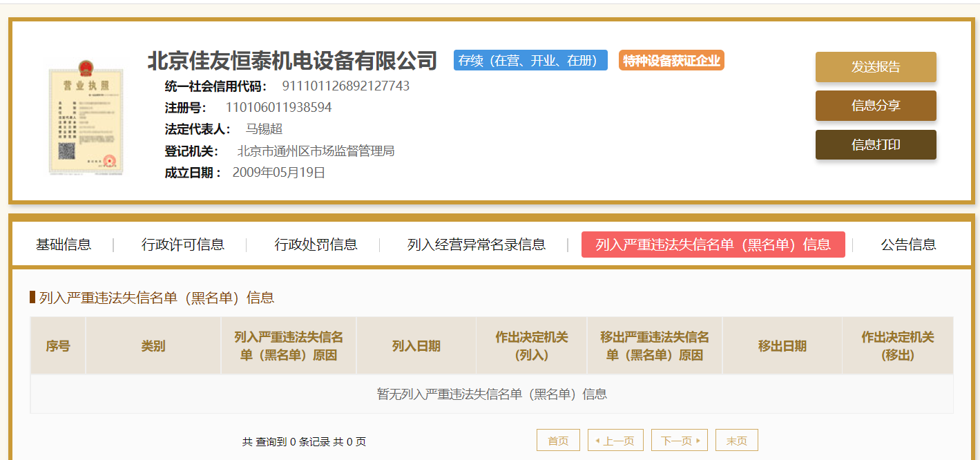The image size is (980, 460).
Task: Open the 行政许可信息 tab
Action: click(183, 245)
